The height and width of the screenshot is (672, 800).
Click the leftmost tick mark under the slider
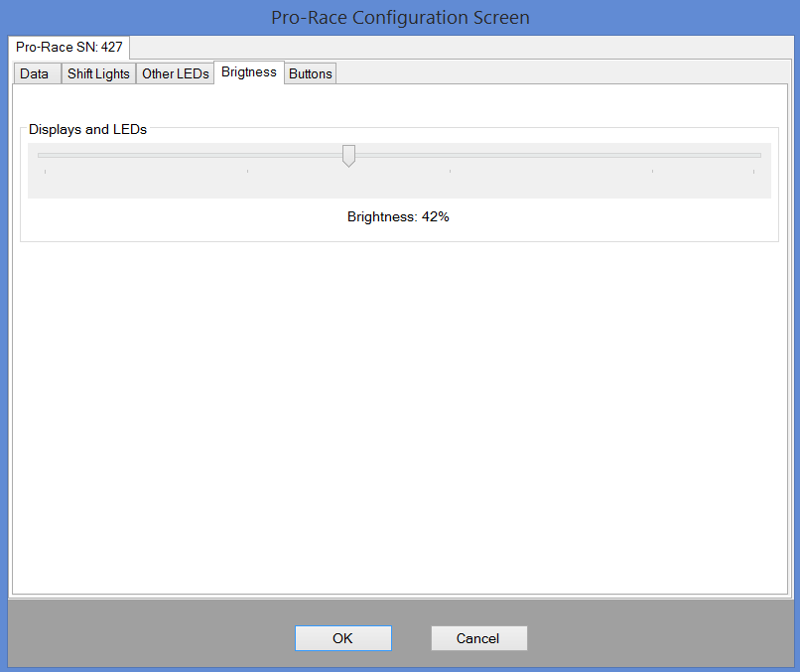tap(46, 172)
